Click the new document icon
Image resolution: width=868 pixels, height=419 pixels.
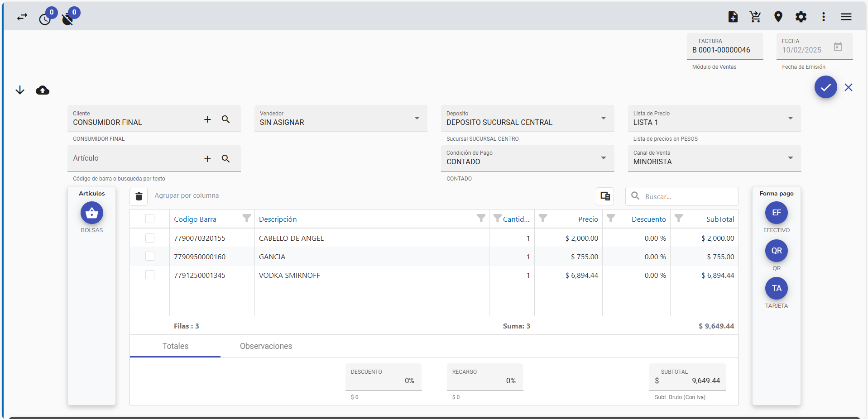733,17
